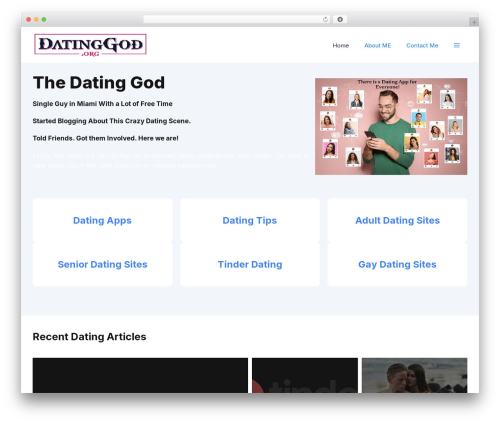Click 'Told Friends. Got them Involved' text
Screen dimensions: 500x423
click(x=105, y=138)
